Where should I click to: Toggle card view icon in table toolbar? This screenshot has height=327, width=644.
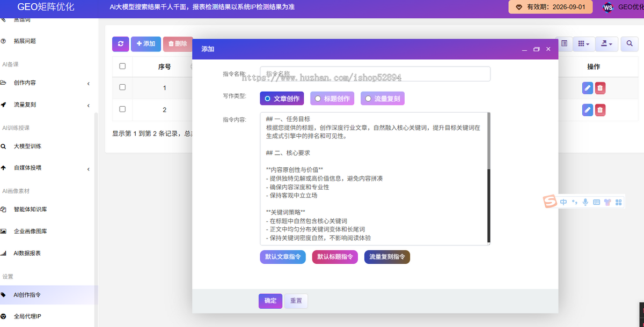coord(564,44)
